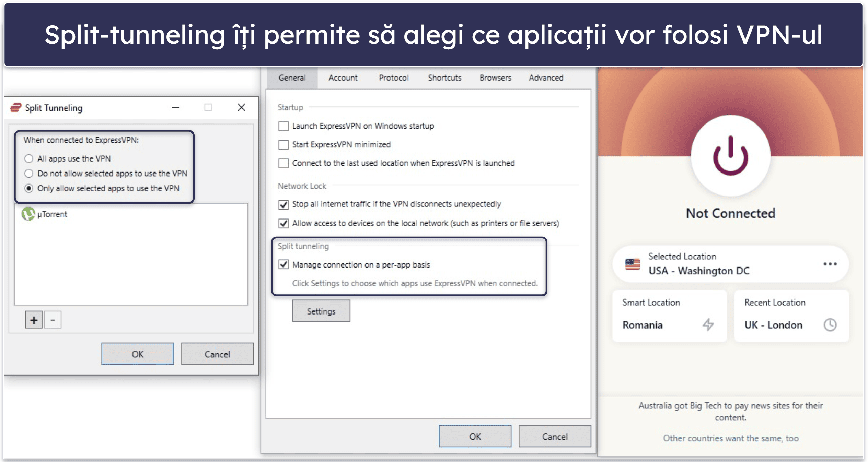
Task: Close the Split Tunneling window
Action: pos(241,107)
